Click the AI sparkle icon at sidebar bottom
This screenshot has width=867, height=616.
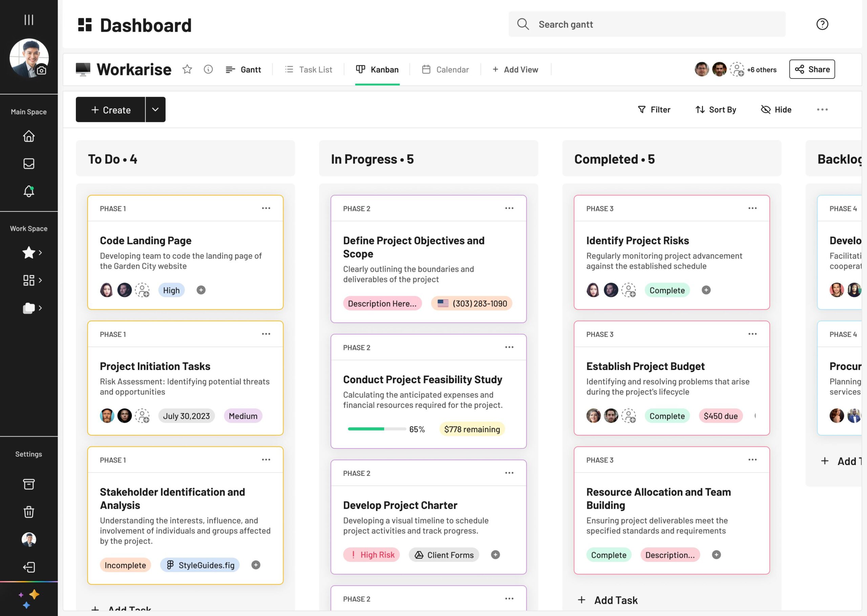pyautogui.click(x=29, y=598)
